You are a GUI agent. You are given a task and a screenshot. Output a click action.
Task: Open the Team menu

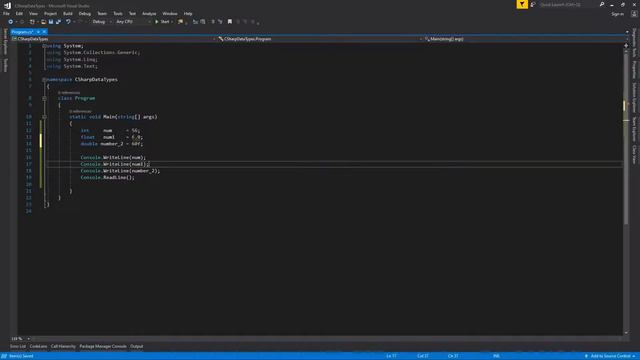tap(102, 13)
